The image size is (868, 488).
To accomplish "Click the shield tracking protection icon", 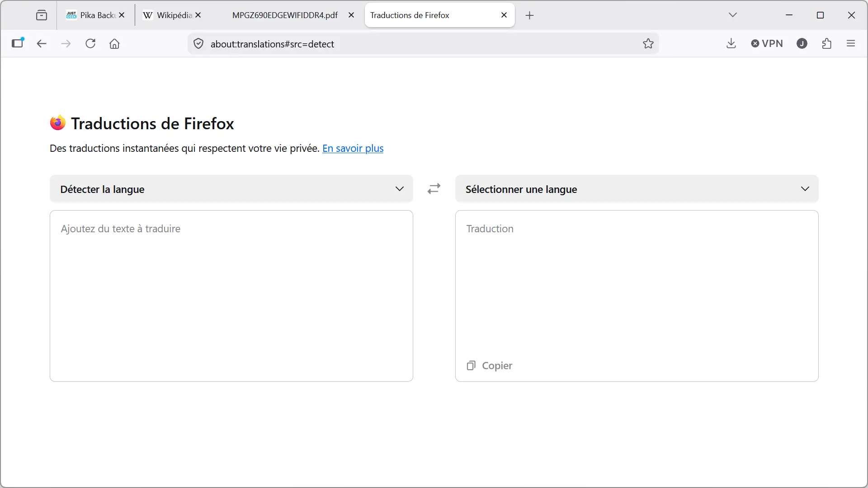I will 198,43.
